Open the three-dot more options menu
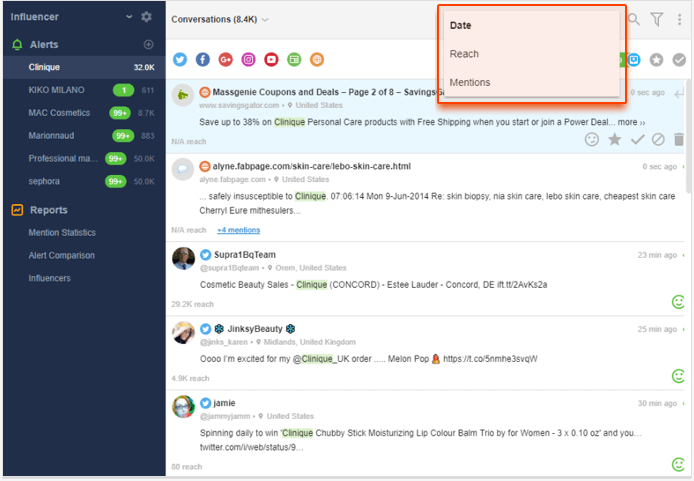 coord(679,19)
